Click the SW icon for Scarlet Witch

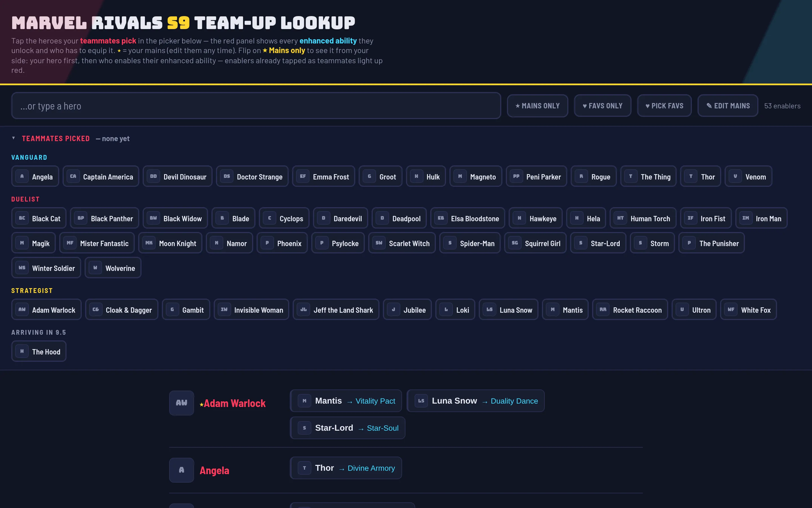pos(379,243)
